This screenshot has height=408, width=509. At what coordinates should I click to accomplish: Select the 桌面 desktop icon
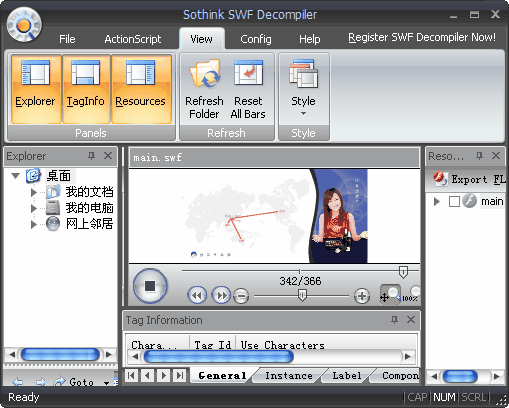tap(33, 176)
